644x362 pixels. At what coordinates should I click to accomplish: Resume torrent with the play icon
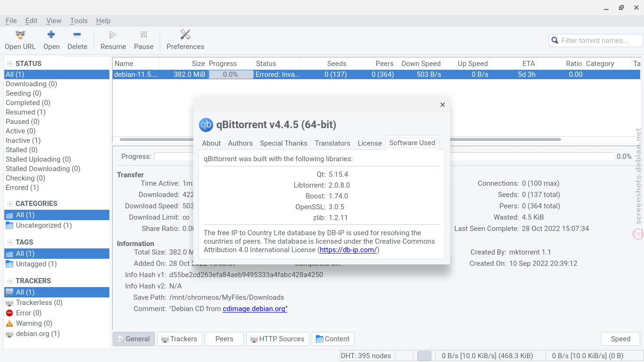(113, 34)
